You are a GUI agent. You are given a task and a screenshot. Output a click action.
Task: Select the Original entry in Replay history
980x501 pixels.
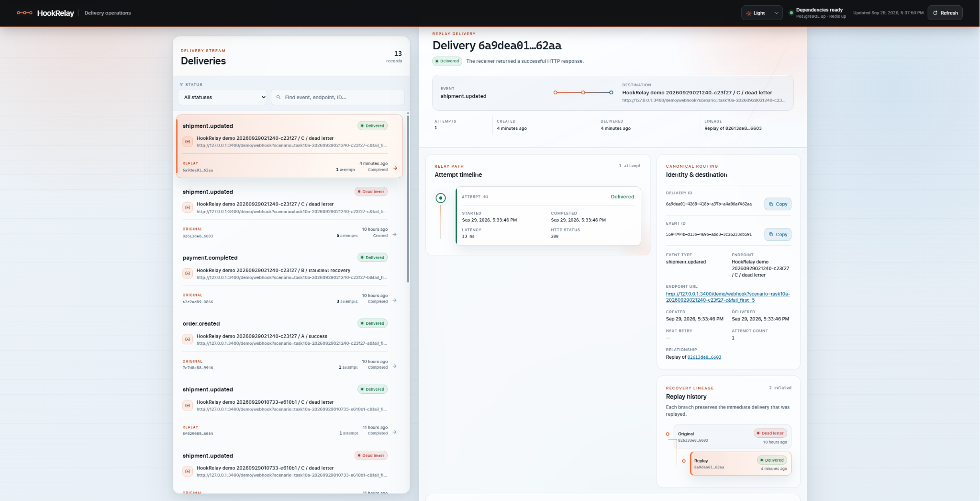click(x=732, y=437)
